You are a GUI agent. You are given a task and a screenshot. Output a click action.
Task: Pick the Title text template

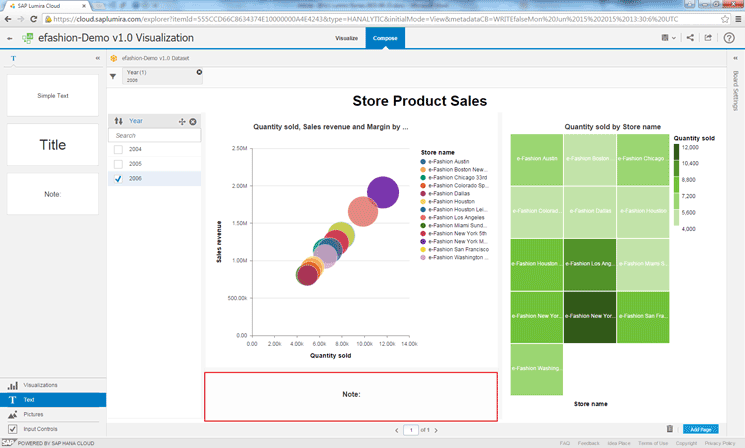(53, 145)
